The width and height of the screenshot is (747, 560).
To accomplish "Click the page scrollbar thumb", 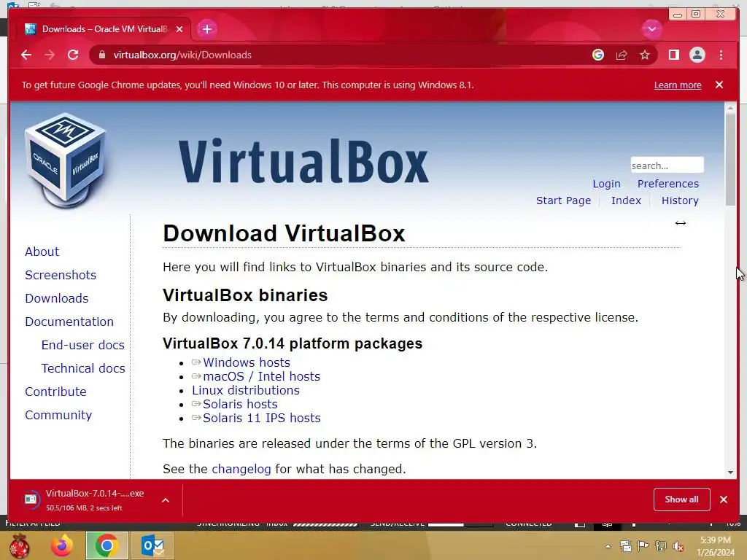I will (730, 160).
